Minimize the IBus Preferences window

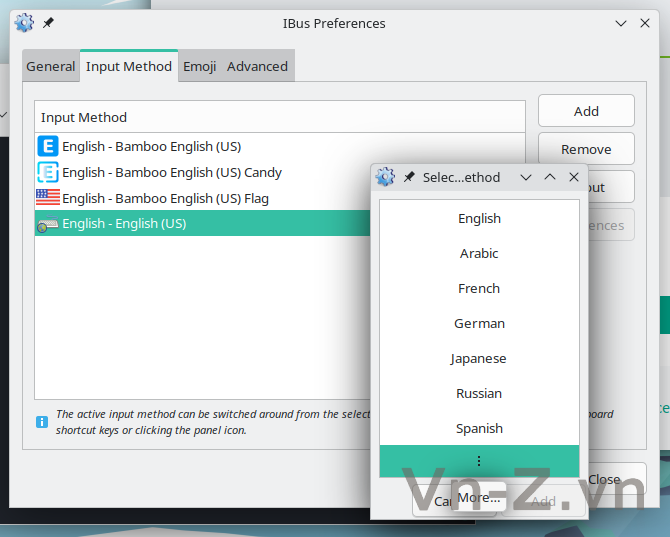click(621, 23)
